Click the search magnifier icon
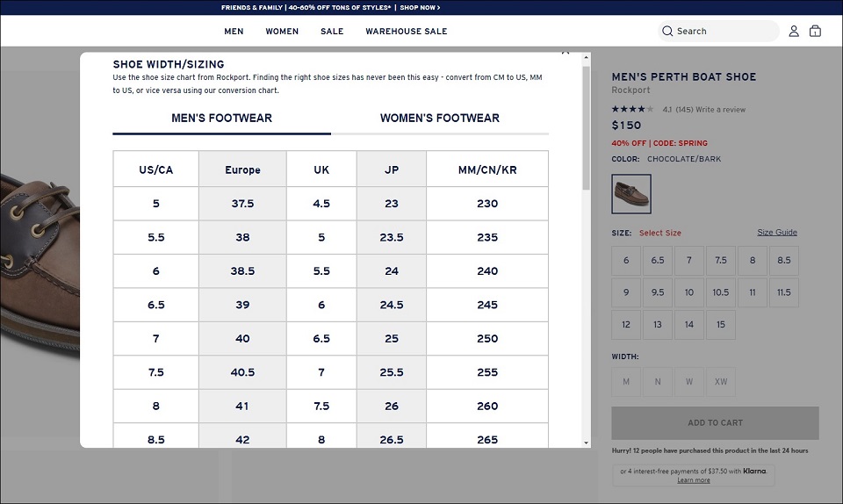Viewport: 843px width, 504px height. tap(667, 31)
